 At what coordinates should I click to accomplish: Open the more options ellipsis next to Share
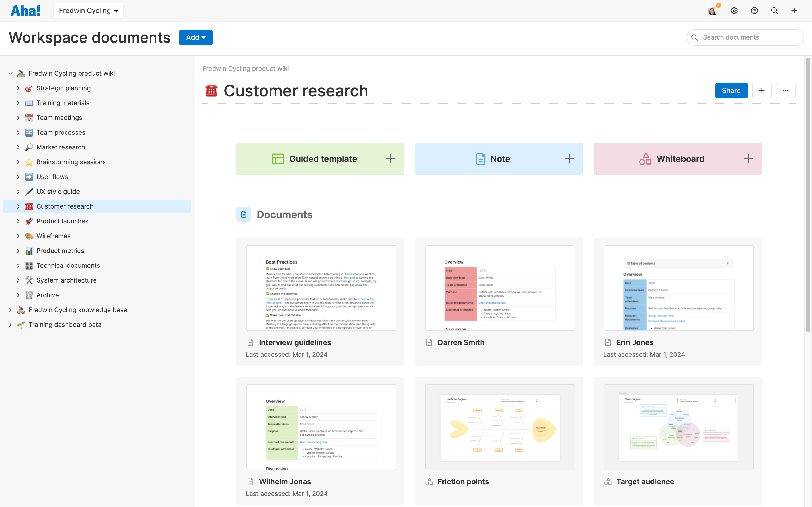coord(786,90)
